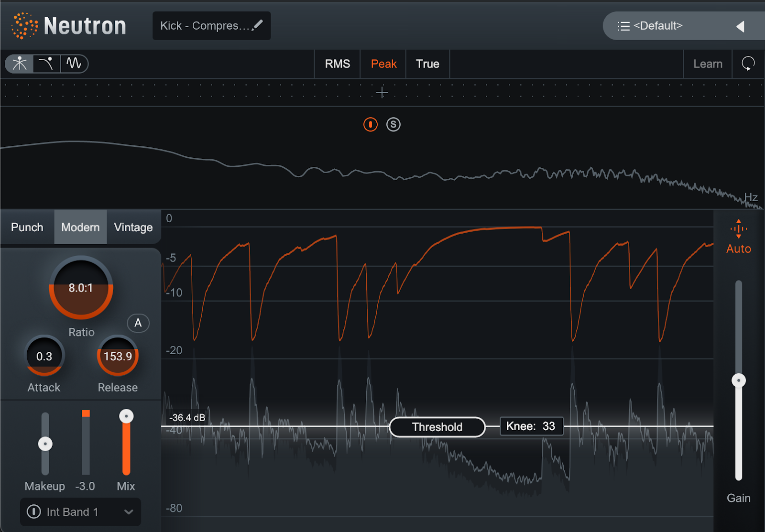This screenshot has width=765, height=532.
Task: Open the <Default> preset selector
Action: point(658,26)
